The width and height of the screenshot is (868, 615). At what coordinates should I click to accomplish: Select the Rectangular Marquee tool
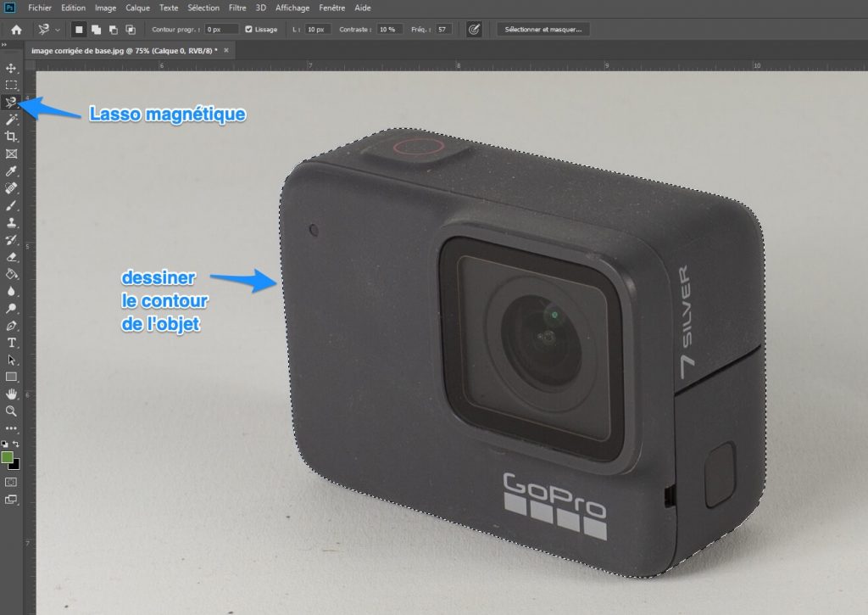tap(11, 86)
